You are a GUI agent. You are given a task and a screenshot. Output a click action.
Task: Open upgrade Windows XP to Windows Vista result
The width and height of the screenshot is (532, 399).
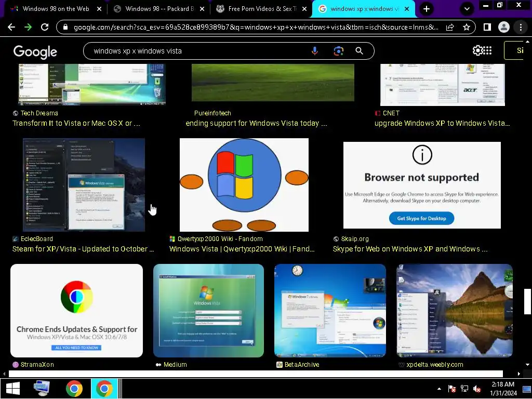coord(442,123)
